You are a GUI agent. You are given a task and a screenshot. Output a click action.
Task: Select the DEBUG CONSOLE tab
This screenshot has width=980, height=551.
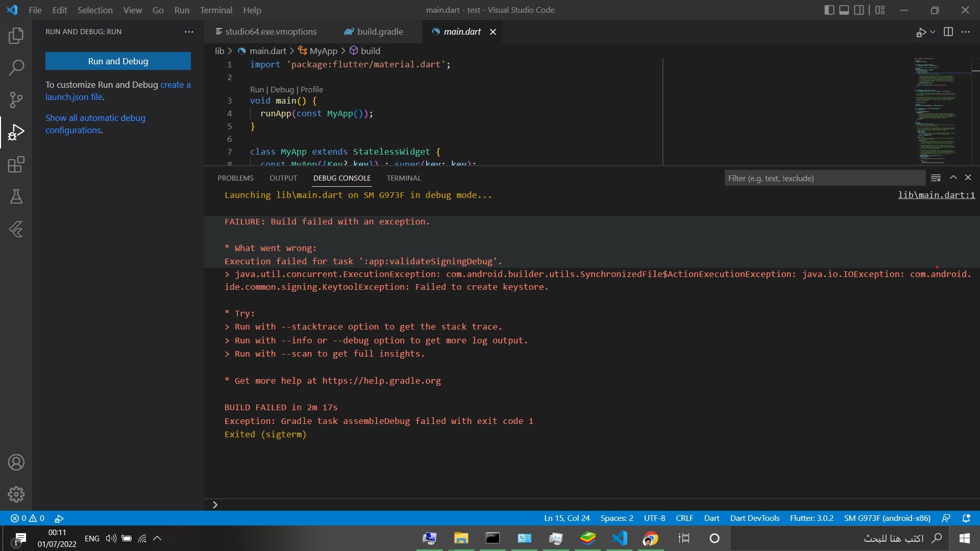[x=342, y=178]
